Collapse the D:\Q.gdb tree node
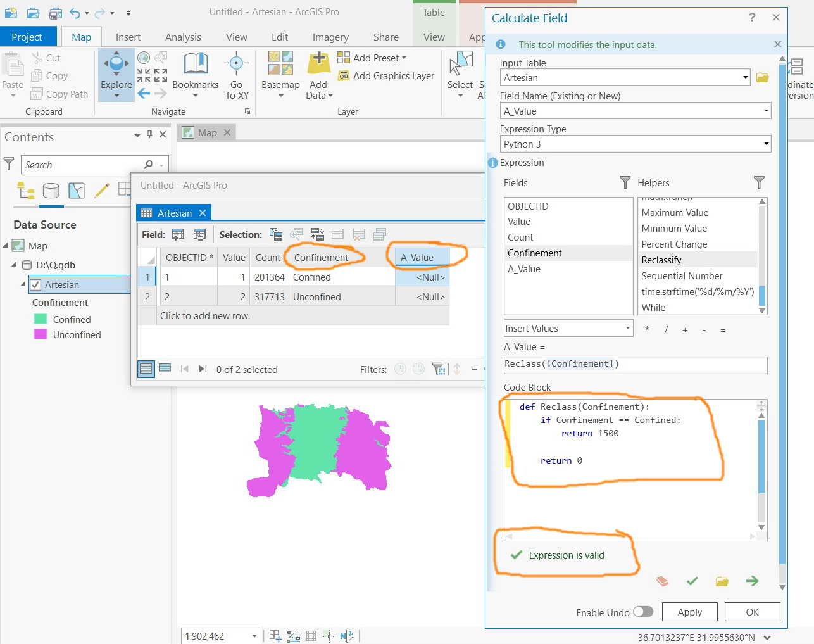The image size is (814, 644). click(14, 265)
